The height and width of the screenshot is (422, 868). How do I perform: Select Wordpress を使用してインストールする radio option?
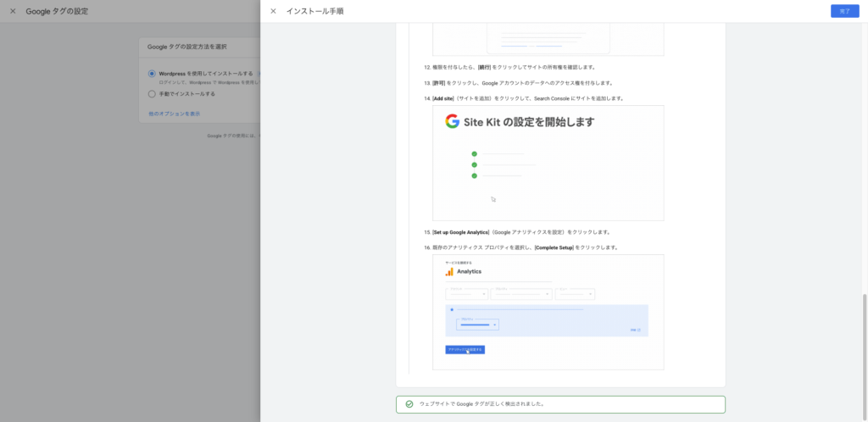tap(152, 74)
